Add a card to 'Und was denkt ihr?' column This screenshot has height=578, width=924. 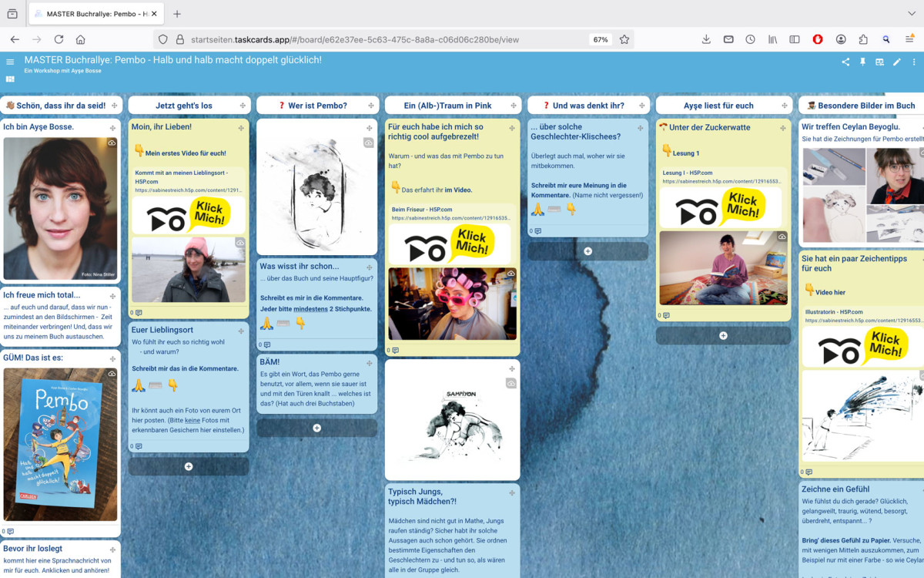pyautogui.click(x=588, y=251)
